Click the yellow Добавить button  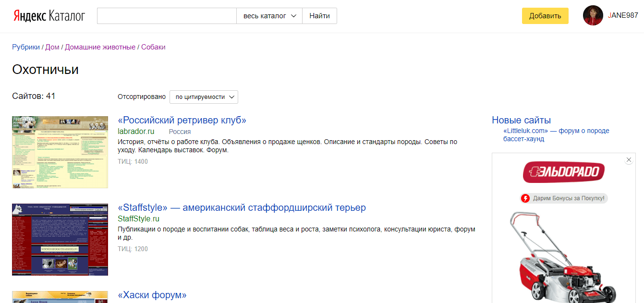(545, 16)
